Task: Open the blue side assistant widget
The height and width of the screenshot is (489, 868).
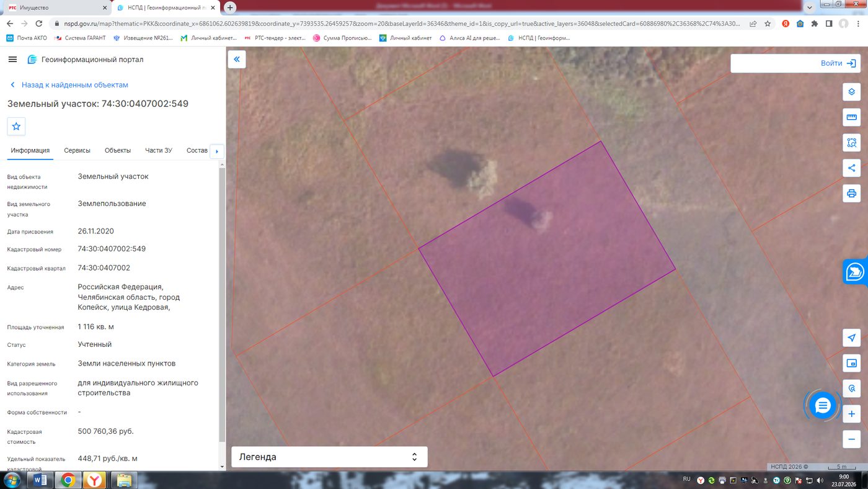Action: coord(856,272)
